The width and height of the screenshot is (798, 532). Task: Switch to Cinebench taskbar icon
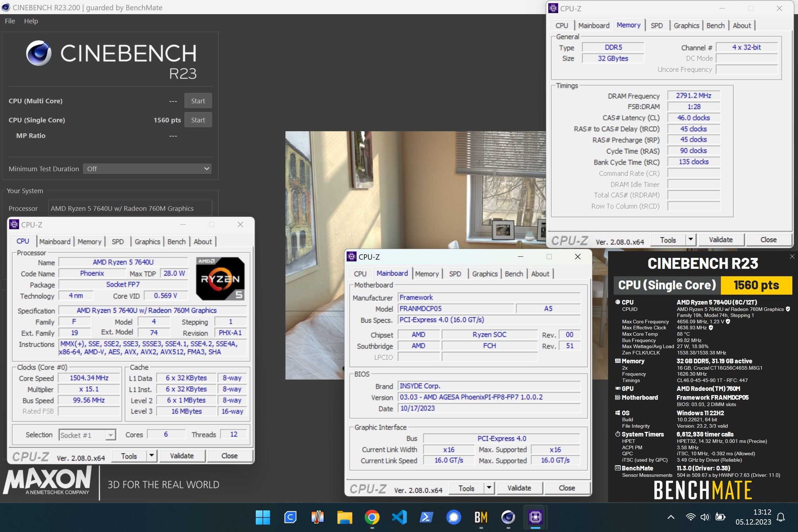508,517
